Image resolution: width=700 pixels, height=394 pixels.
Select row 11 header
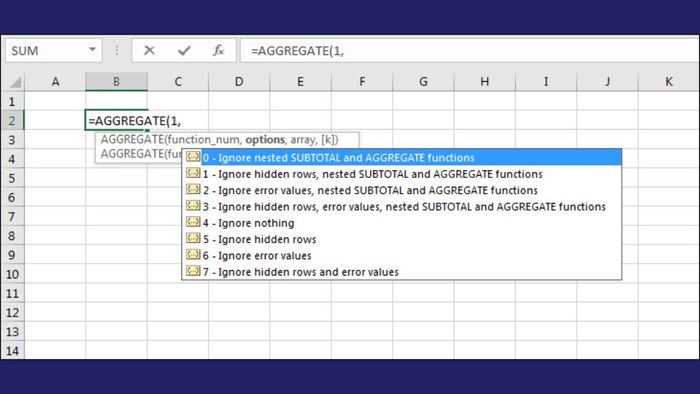point(12,293)
